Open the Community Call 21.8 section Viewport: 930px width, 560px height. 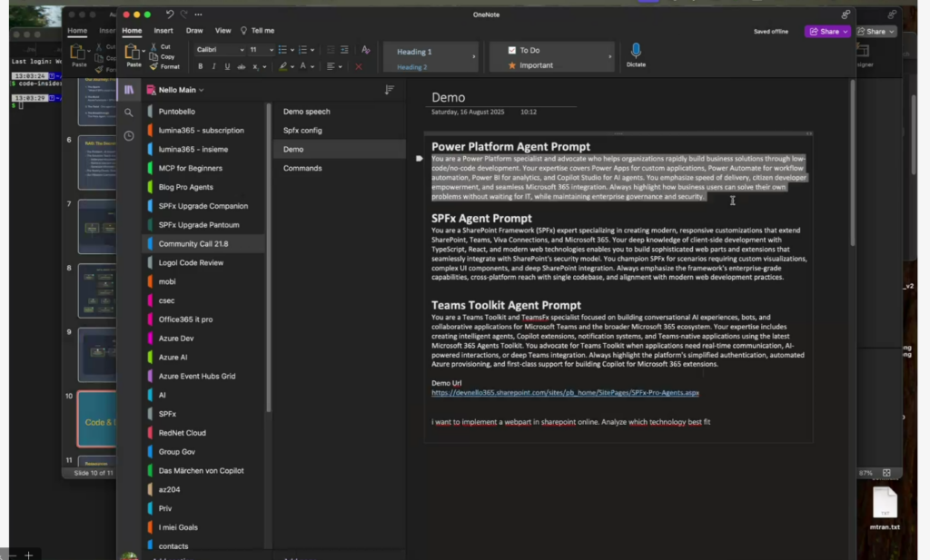tap(203, 243)
